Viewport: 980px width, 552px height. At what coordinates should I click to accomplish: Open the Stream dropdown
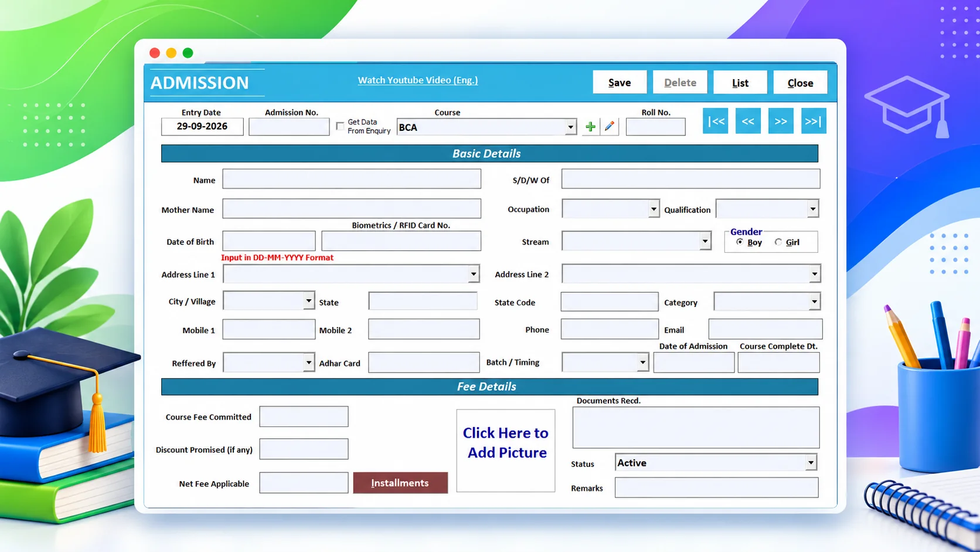click(705, 241)
